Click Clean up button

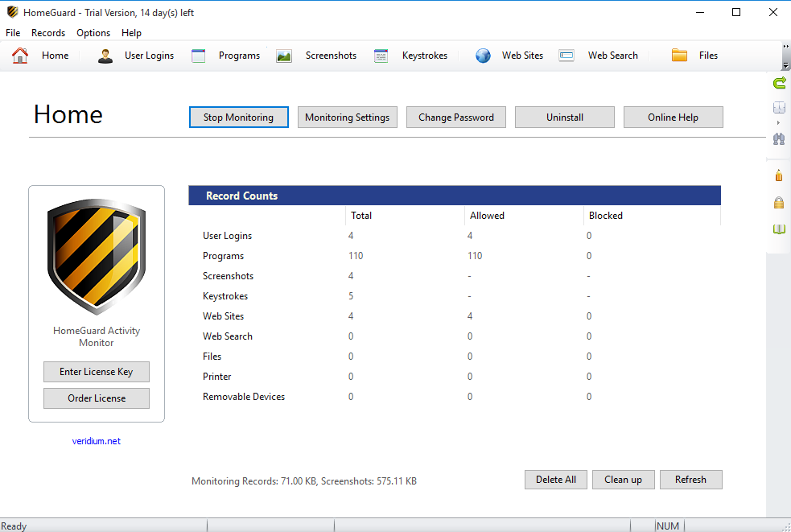coord(623,480)
